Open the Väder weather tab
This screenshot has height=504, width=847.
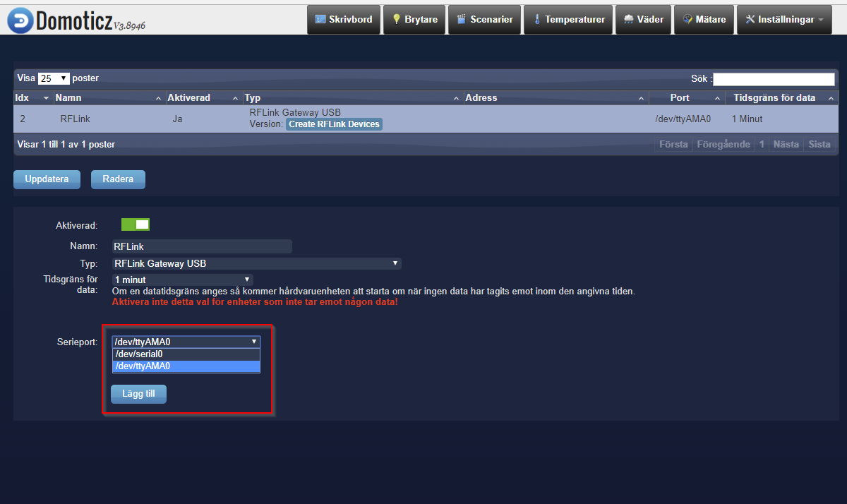(x=643, y=20)
